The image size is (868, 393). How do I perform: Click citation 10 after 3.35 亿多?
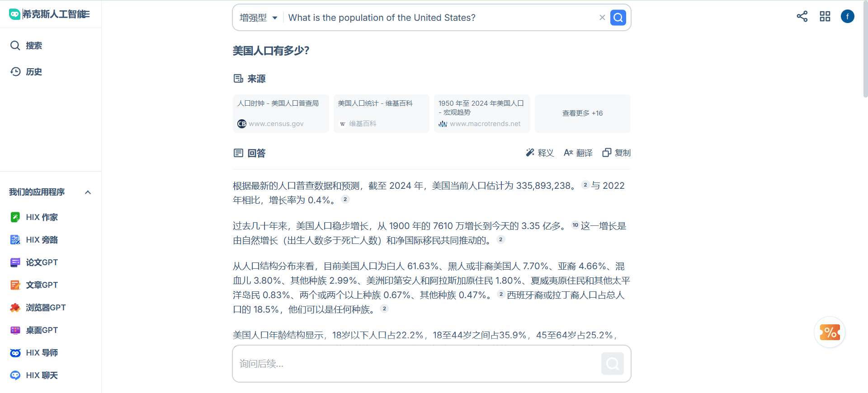point(575,225)
